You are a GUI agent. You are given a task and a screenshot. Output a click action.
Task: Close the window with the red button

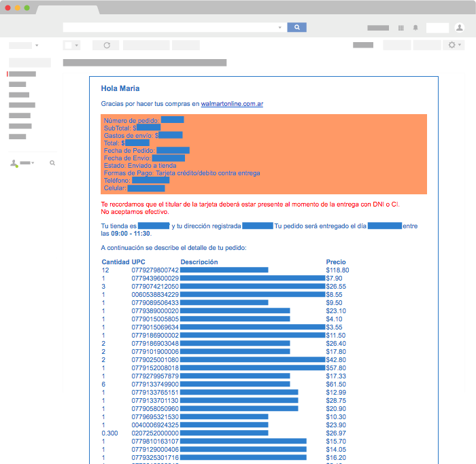(x=8, y=7)
